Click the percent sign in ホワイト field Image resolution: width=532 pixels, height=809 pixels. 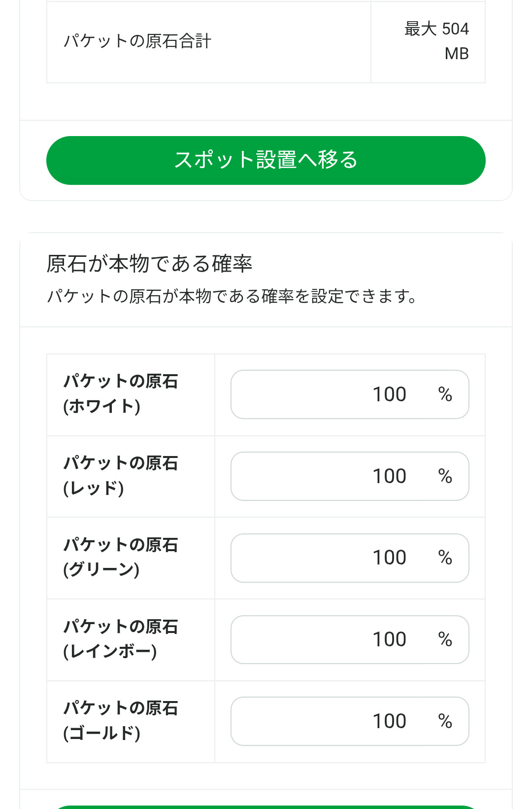click(x=445, y=394)
